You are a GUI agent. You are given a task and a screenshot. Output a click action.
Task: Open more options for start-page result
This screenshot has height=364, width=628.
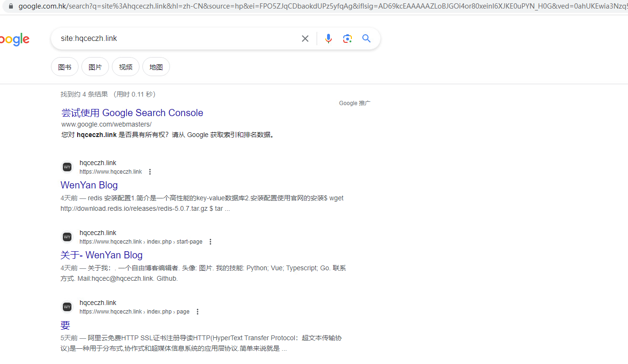tap(210, 242)
